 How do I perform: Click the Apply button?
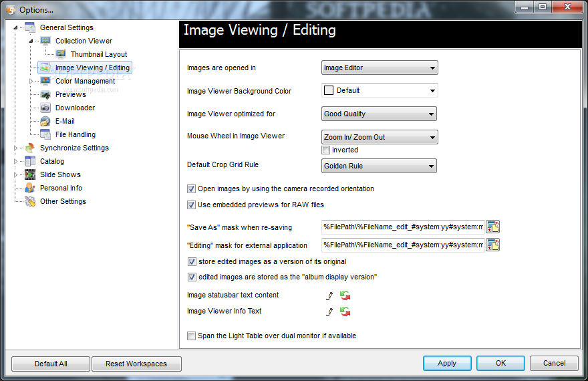coord(446,364)
